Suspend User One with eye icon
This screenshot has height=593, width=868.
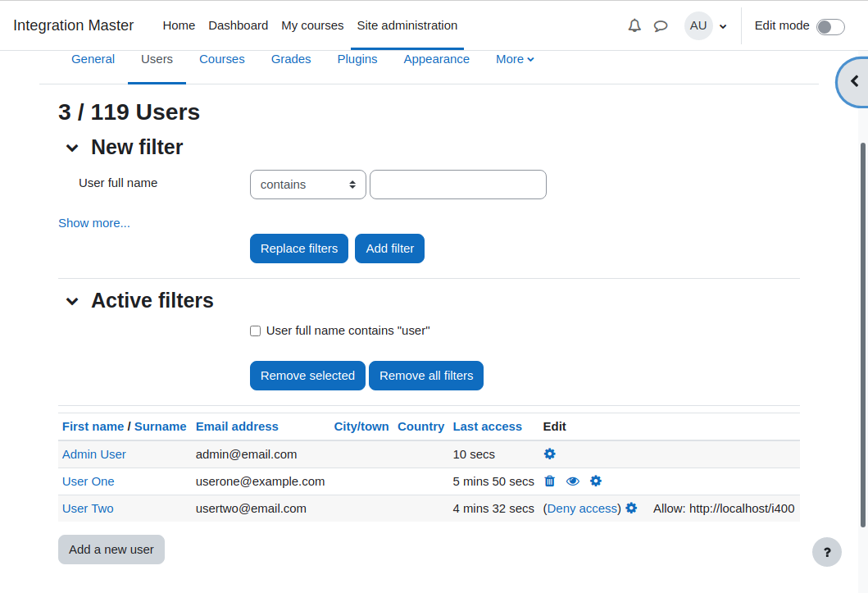point(572,481)
